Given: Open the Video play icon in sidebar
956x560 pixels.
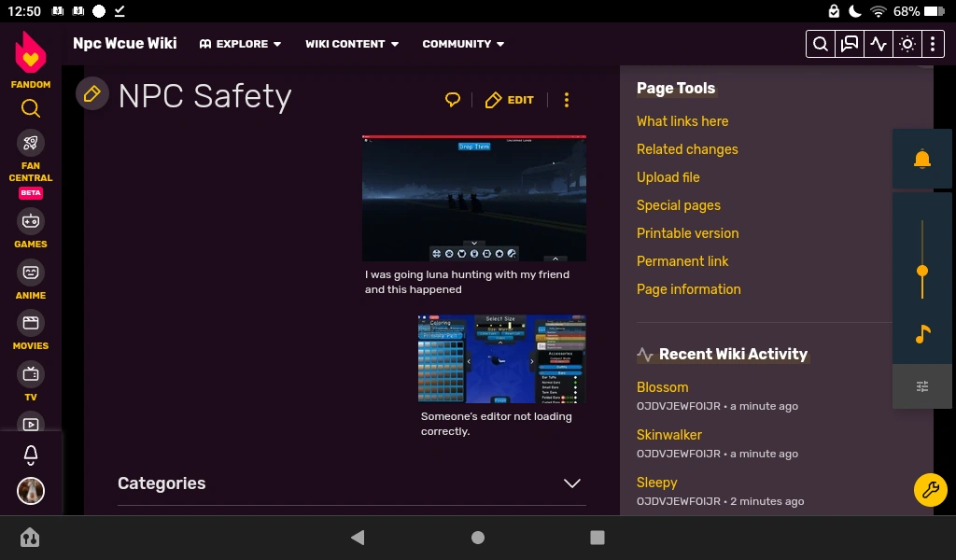Looking at the screenshot, I should click(x=31, y=424).
